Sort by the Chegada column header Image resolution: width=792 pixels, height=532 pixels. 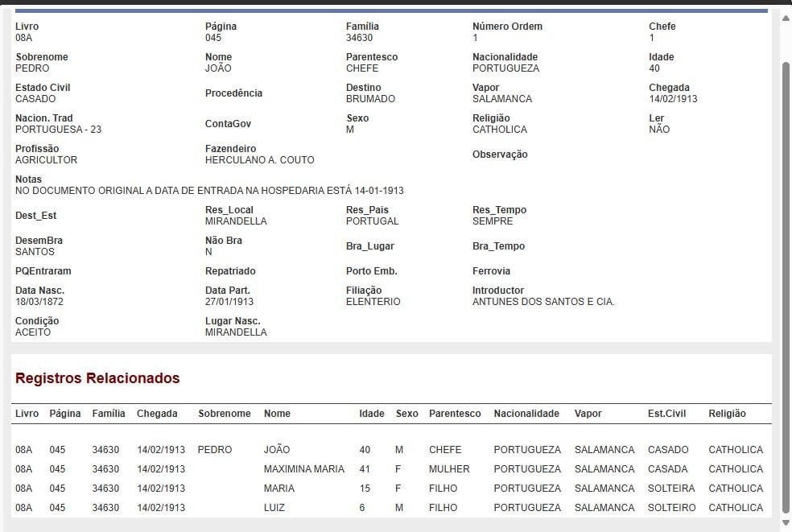[157, 414]
